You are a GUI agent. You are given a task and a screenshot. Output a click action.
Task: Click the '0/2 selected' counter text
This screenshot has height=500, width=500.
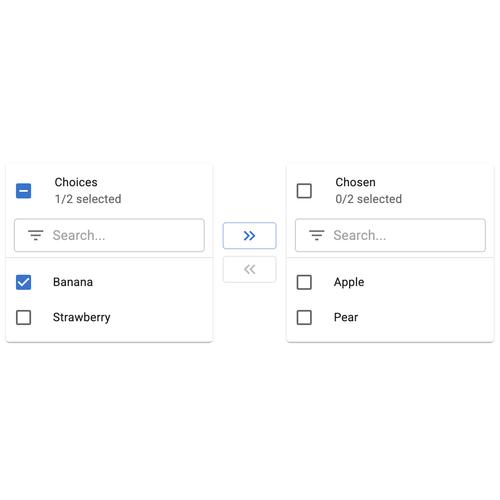click(x=369, y=199)
